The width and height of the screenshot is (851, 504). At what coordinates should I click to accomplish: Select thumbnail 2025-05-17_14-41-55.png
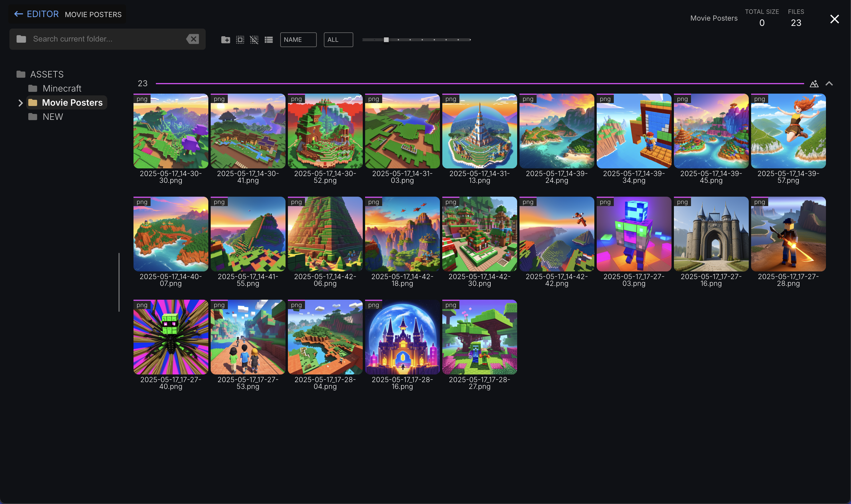point(248,234)
